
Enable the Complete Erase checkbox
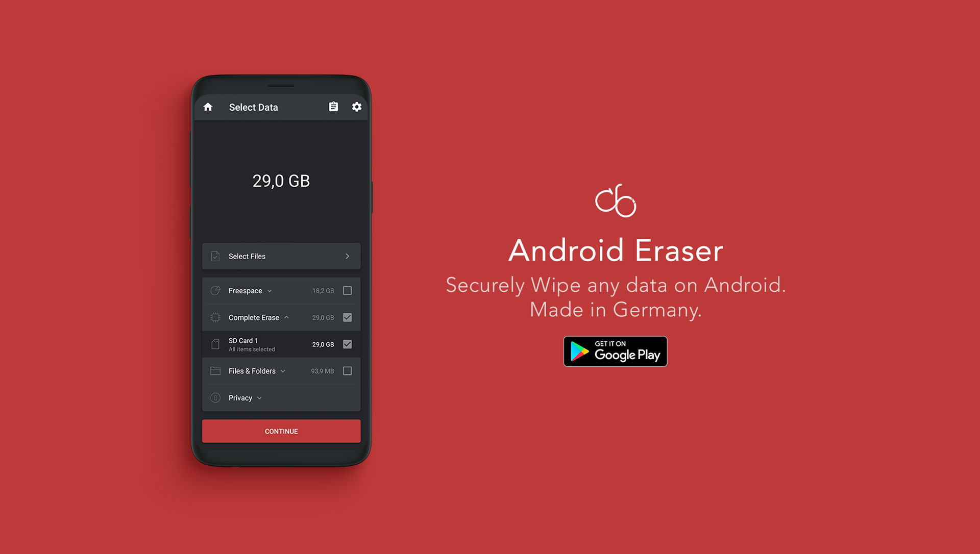click(x=349, y=317)
